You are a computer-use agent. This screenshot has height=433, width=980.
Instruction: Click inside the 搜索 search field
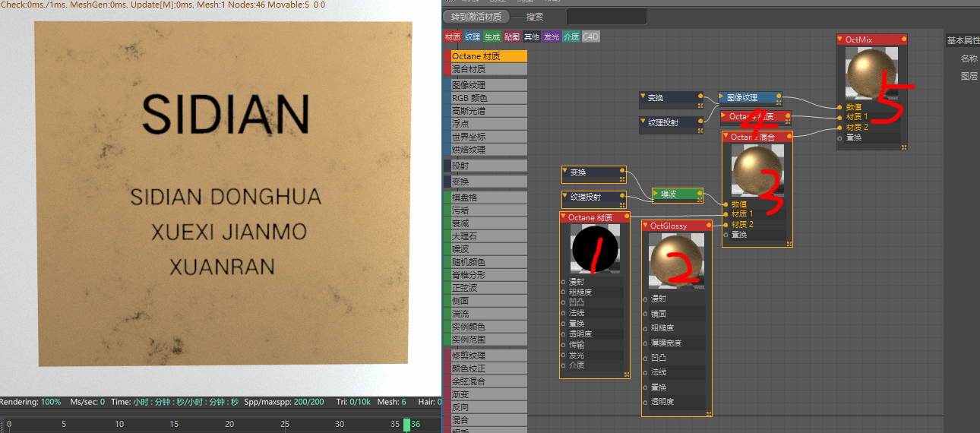(x=607, y=17)
